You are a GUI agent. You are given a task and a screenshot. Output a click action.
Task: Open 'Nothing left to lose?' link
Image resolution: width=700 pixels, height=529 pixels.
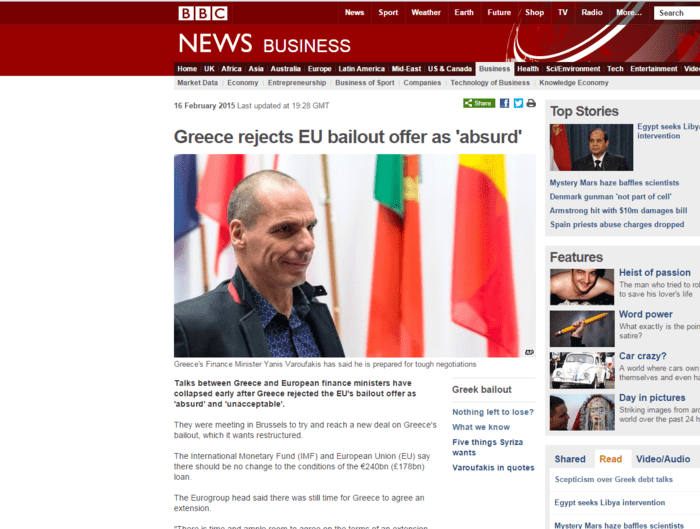click(x=493, y=412)
